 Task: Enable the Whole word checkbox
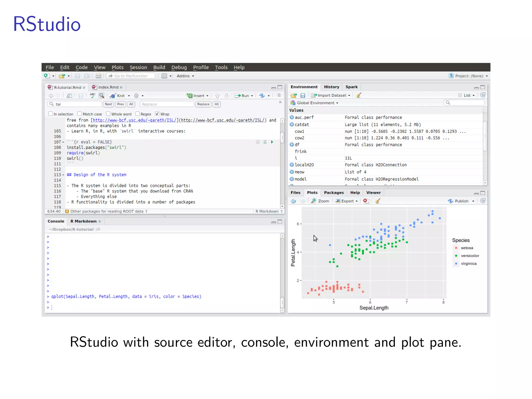point(108,114)
